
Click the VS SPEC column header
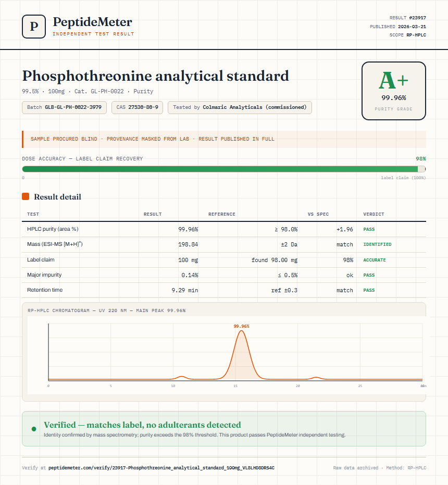[318, 214]
